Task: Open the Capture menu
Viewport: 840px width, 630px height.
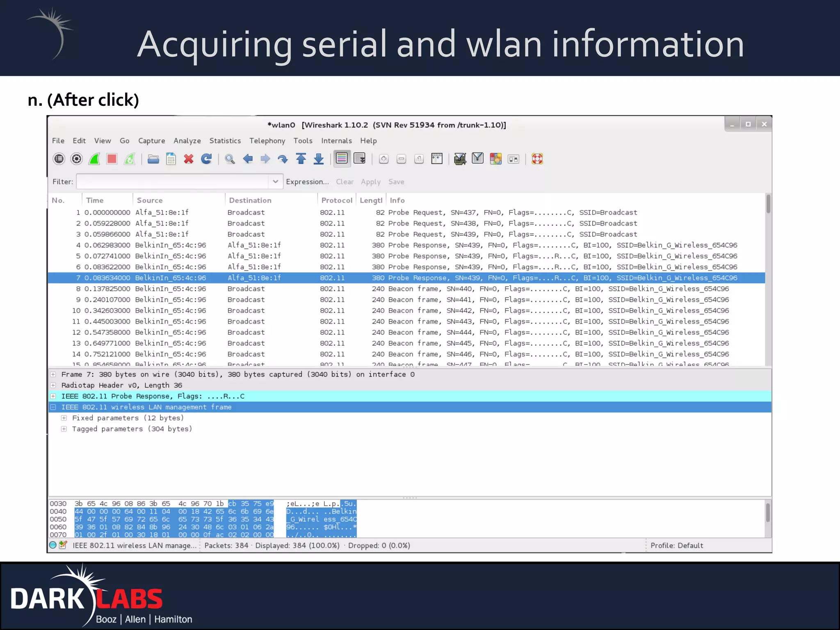Action: (x=152, y=141)
